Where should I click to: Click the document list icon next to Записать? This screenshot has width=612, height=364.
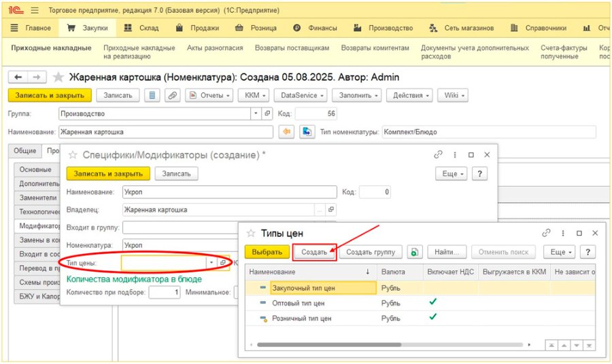[152, 96]
